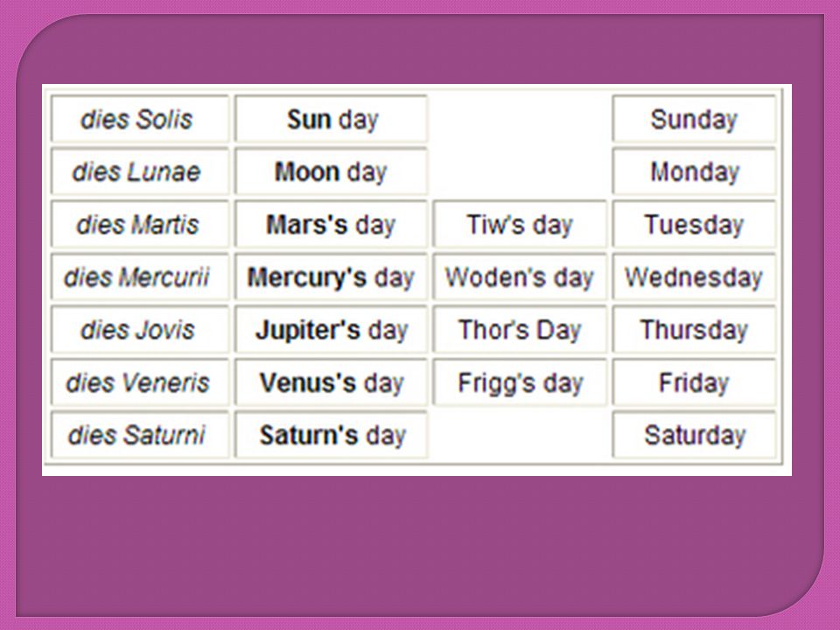The width and height of the screenshot is (840, 630).
Task: Select the 'Woden's day' cell
Action: 520,276
